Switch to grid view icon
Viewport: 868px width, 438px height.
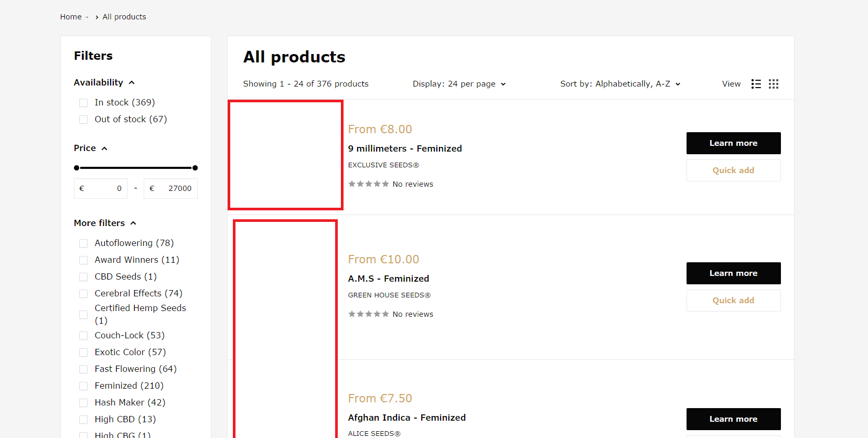click(774, 84)
